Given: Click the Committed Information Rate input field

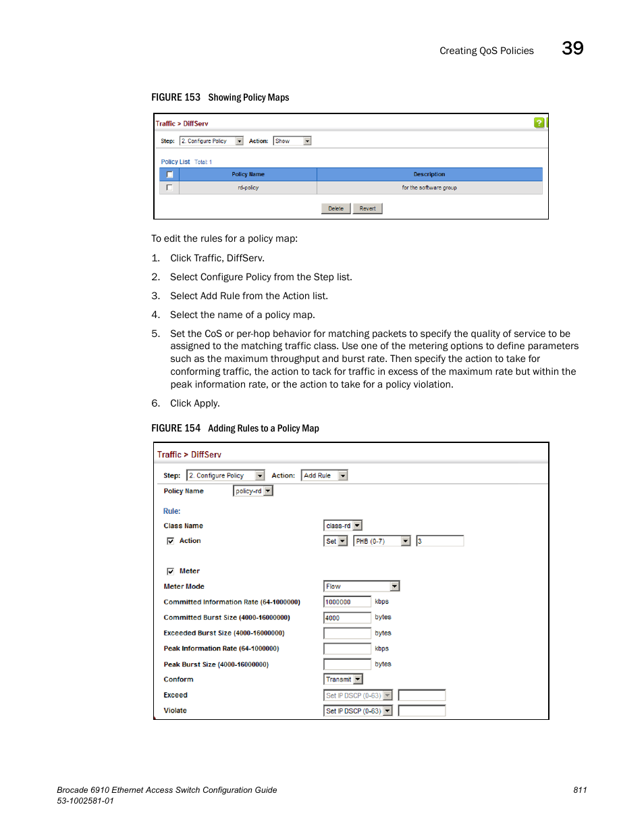Looking at the screenshot, I should (348, 602).
